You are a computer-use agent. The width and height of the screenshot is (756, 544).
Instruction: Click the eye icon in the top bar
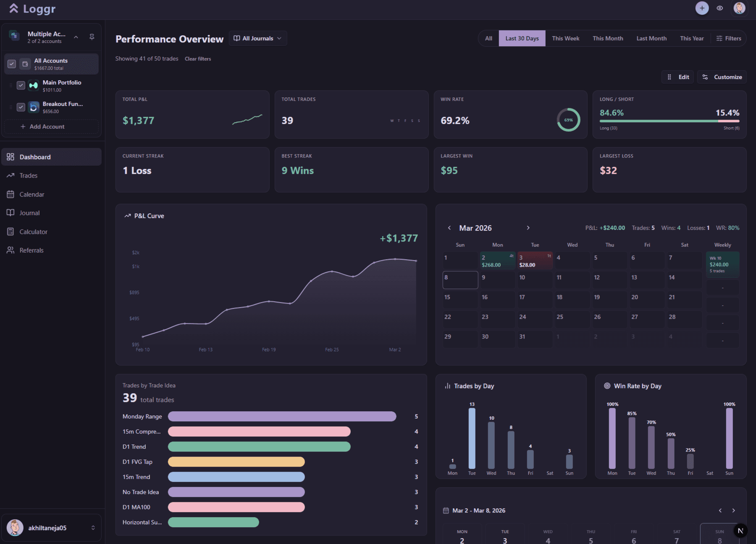[x=720, y=8]
